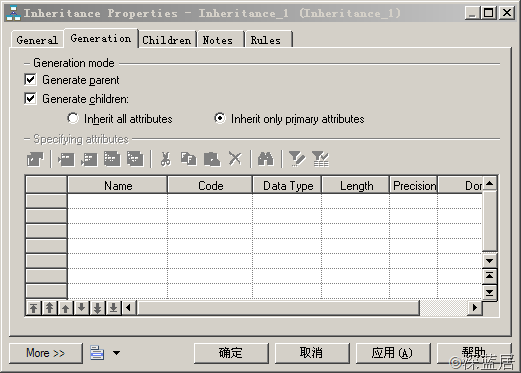Click the Delete X icon
Screen dimensions: 521x373
coord(235,159)
